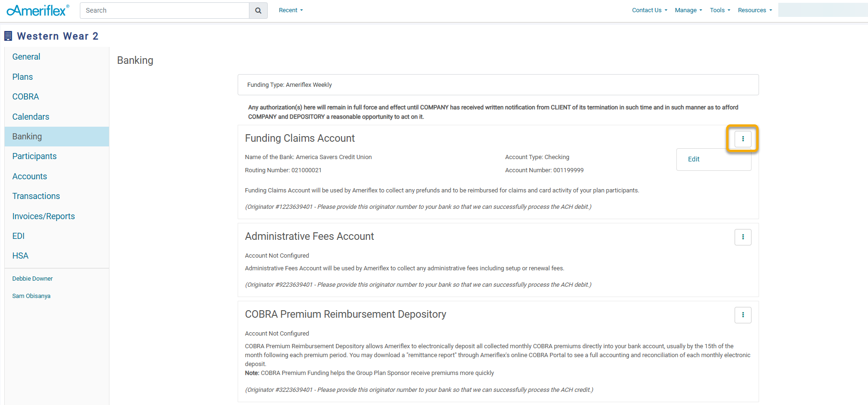868x405 pixels.
Task: Click the Funding Type: Ameriflex Weekly text
Action: [x=289, y=85]
